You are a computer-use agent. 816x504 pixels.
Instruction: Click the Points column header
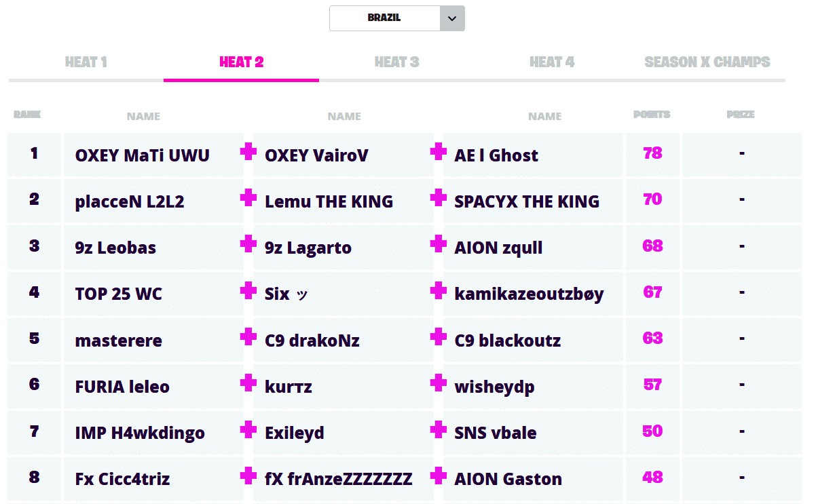(x=652, y=115)
